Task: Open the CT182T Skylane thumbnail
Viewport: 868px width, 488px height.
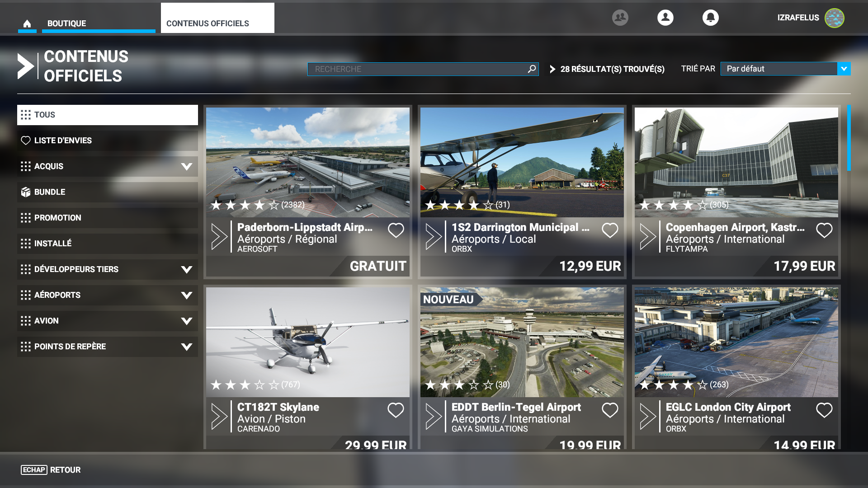Action: (308, 342)
